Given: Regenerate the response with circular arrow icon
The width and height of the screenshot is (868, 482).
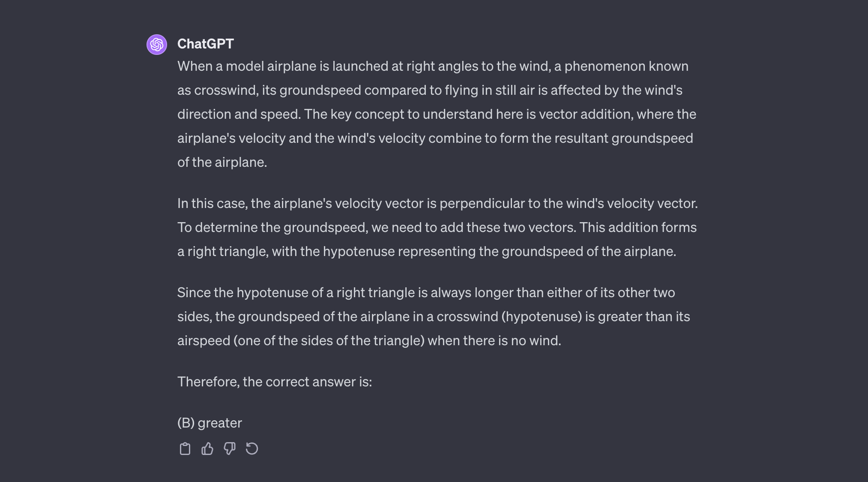Looking at the screenshot, I should pos(252,449).
